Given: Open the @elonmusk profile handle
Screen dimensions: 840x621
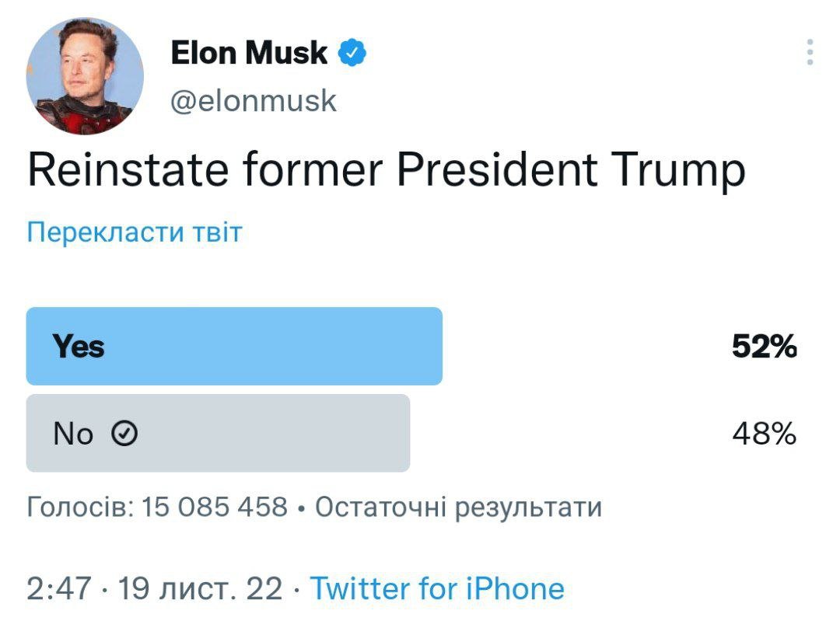Looking at the screenshot, I should (x=254, y=99).
